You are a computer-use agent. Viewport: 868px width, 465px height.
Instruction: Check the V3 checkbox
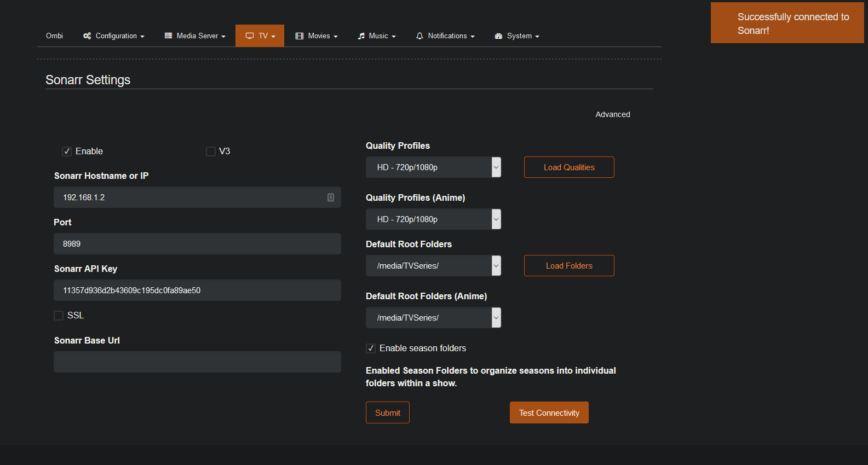pos(210,152)
